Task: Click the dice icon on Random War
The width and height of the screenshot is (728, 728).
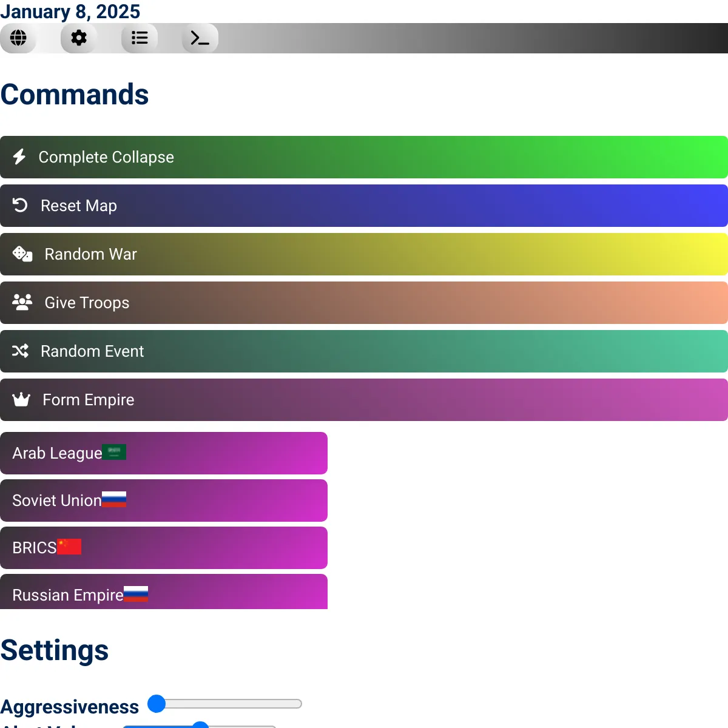Action: [x=22, y=254]
